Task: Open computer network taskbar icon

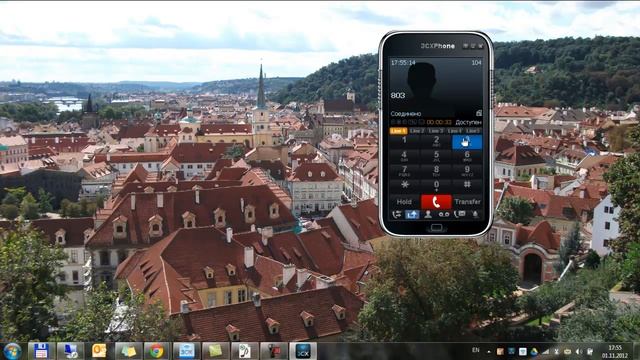Action: 70,351
